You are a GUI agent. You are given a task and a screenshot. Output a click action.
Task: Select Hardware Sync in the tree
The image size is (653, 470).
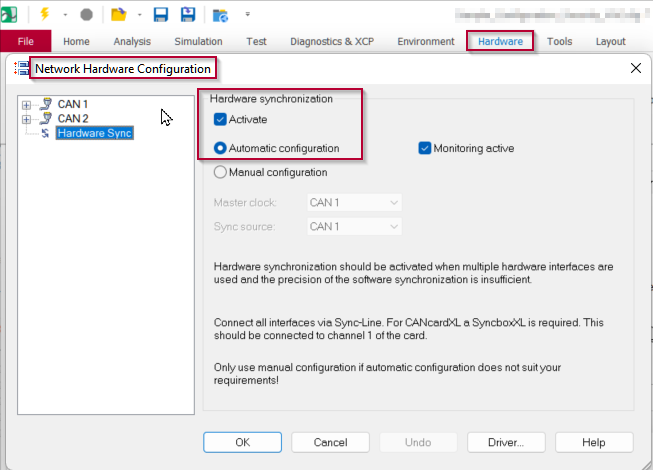94,133
